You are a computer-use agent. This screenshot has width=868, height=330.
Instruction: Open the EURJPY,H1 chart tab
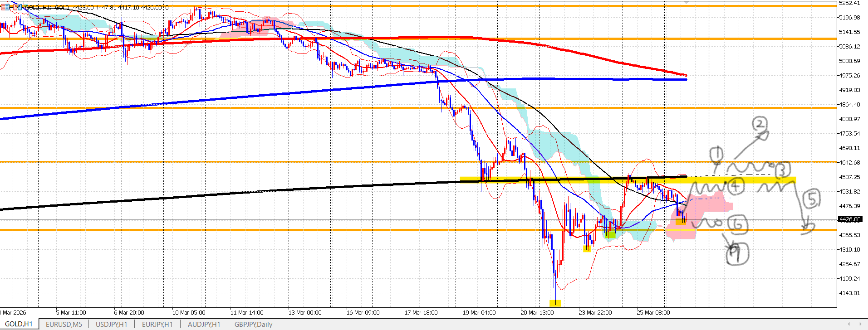pos(157,324)
